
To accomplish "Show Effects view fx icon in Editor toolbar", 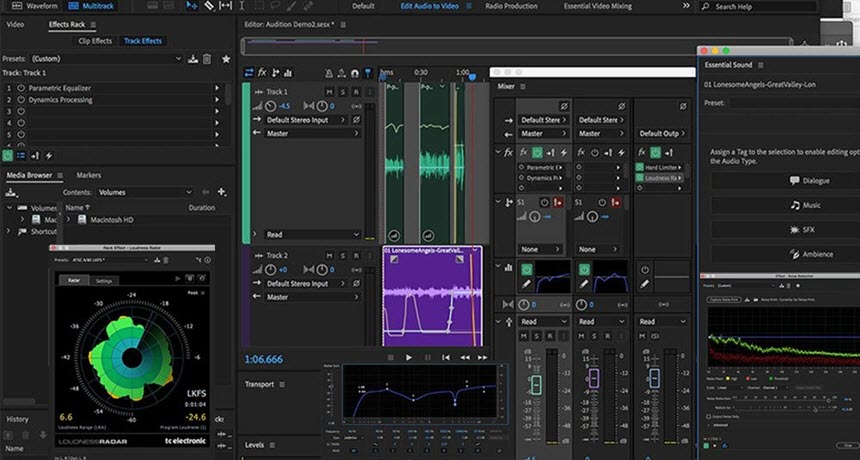I will pos(262,72).
